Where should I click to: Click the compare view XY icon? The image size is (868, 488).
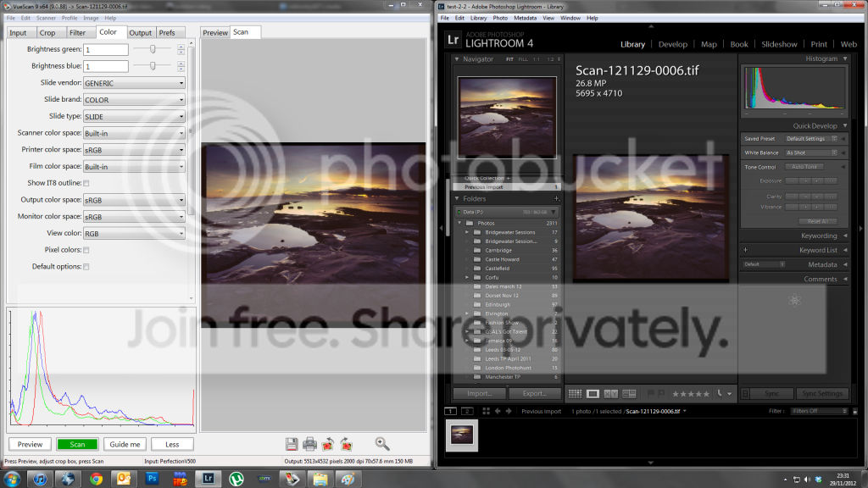coord(610,394)
